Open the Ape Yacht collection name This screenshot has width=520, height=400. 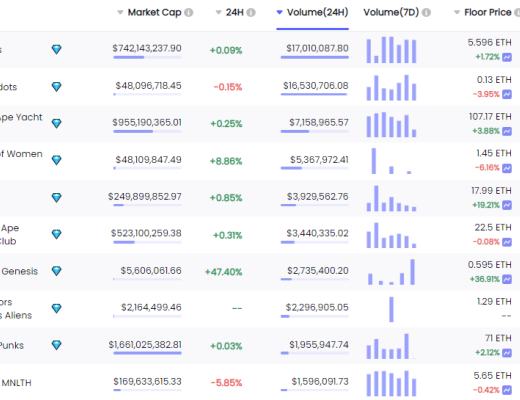click(x=21, y=117)
